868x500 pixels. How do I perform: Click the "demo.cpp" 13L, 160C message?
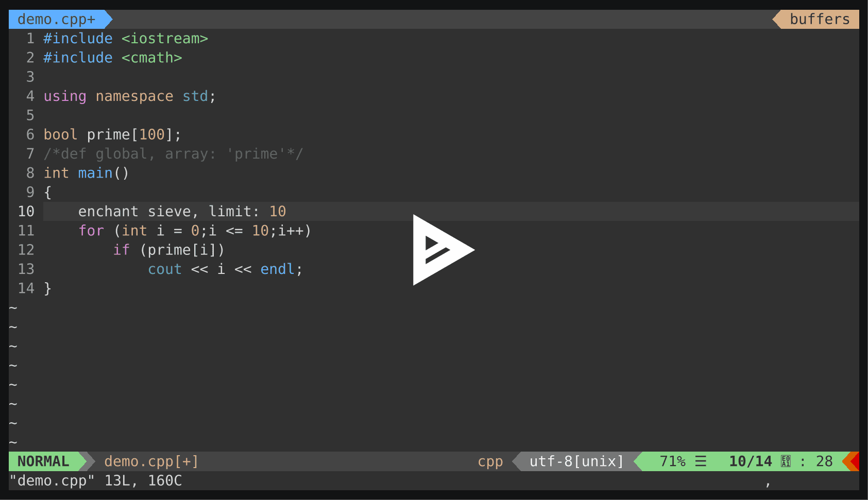tap(96, 481)
